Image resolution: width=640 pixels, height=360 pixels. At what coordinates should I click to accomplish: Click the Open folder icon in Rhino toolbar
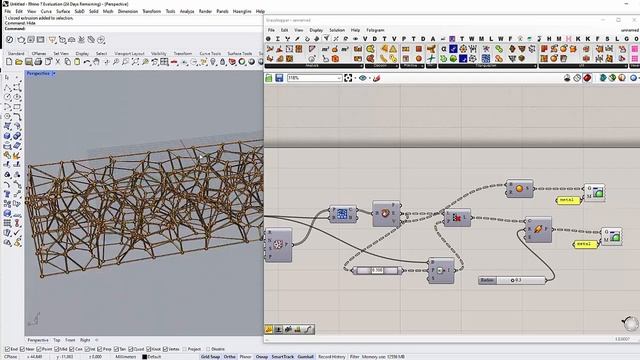(19, 62)
